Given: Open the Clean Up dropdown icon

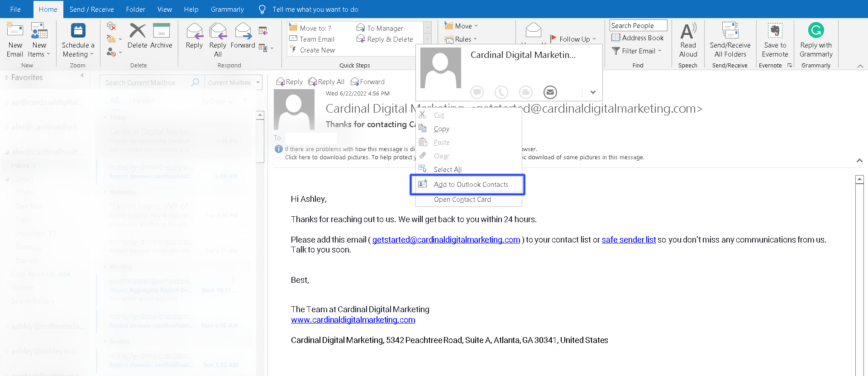Looking at the screenshot, I should click(114, 39).
